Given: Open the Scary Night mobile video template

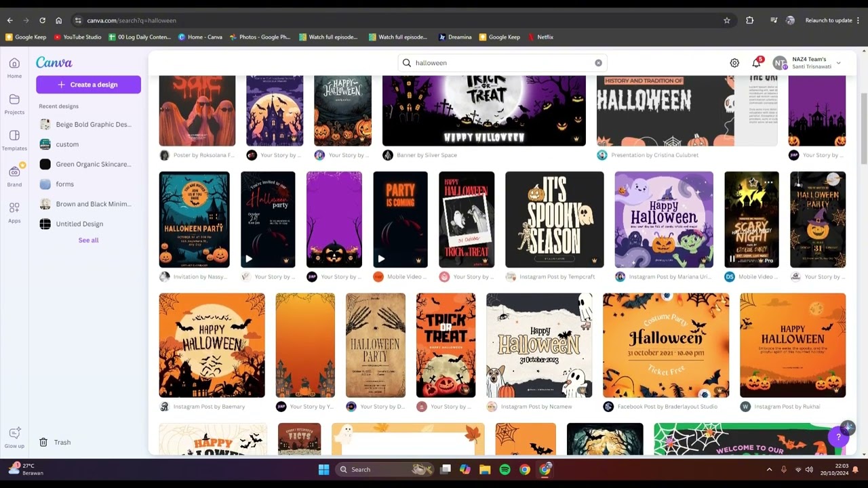Looking at the screenshot, I should coord(751,220).
